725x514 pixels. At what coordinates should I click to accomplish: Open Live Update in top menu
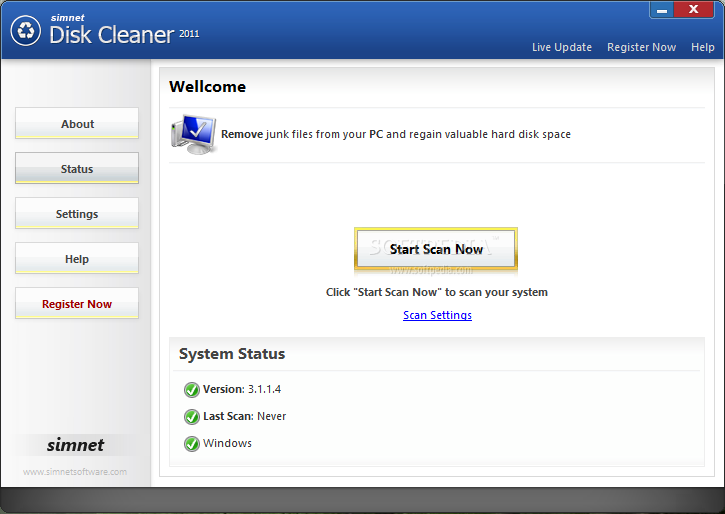tap(562, 47)
